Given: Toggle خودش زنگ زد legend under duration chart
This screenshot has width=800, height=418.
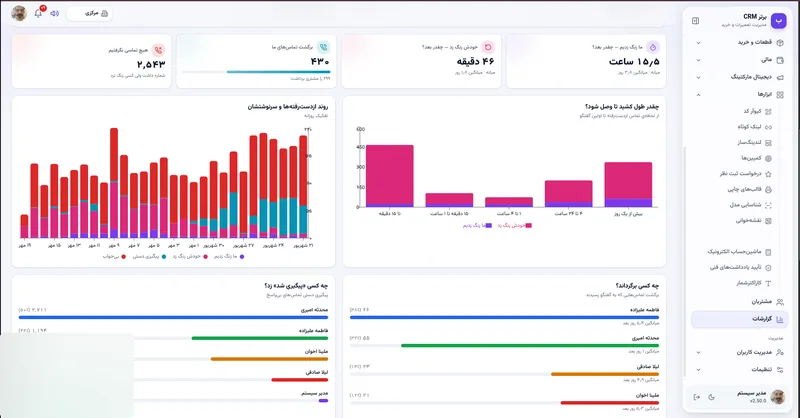Looking at the screenshot, I should pyautogui.click(x=515, y=226).
